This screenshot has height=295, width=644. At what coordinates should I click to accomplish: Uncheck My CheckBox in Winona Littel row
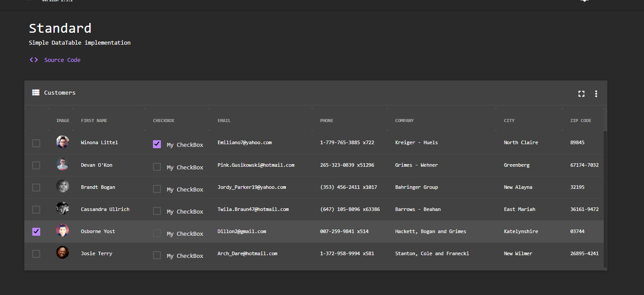[x=157, y=144]
